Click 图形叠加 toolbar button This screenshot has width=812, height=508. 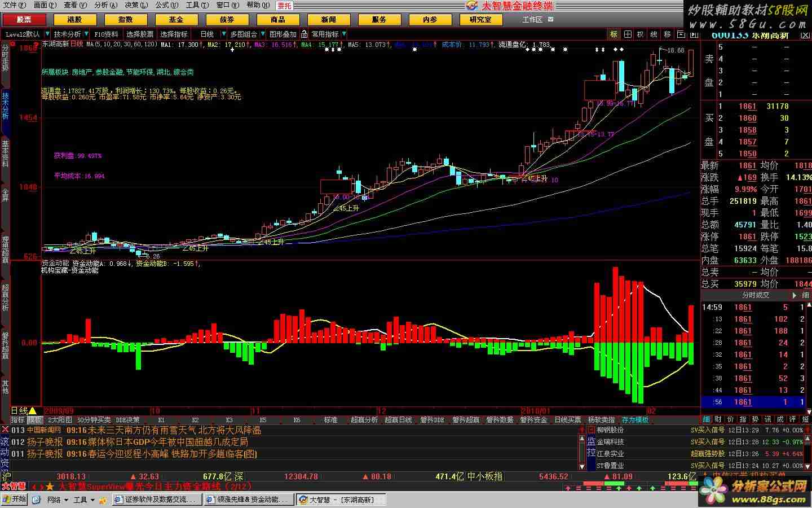click(283, 34)
